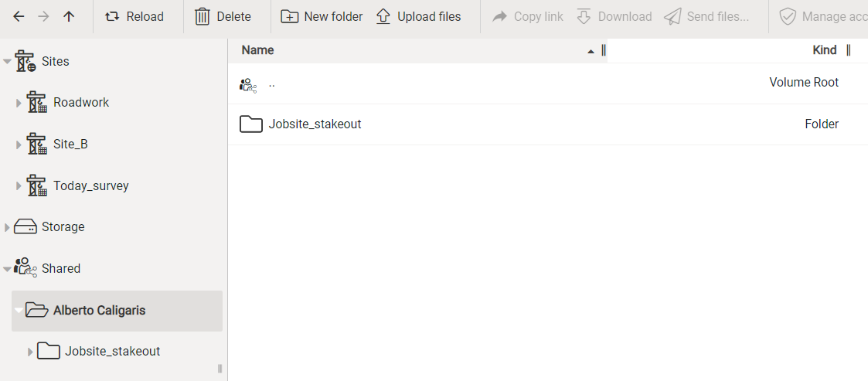Select Today_survey in the sidebar

(90, 185)
